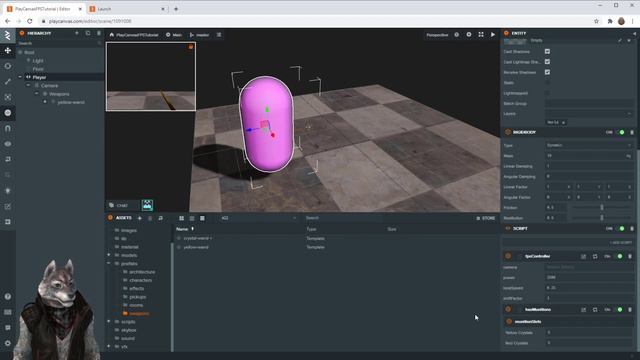Delete the Rigidbody component
The height and width of the screenshot is (360, 640).
tap(632, 132)
